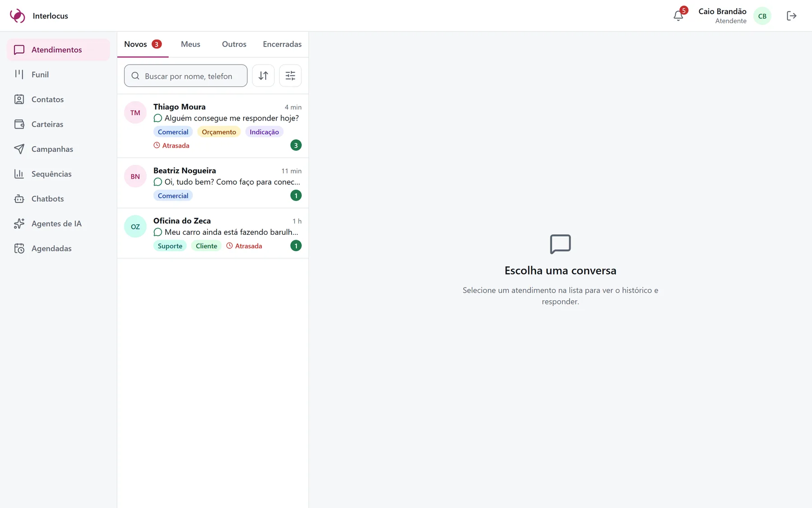Screen dimensions: 812x508
Task: Click the Chatbots robot icon
Action: pos(19,198)
